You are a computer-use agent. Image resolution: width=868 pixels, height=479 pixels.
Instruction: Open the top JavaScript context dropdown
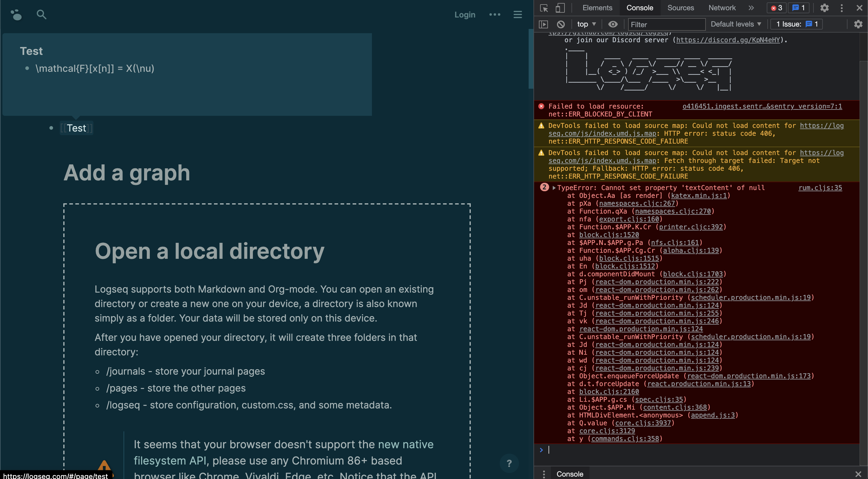tap(586, 24)
